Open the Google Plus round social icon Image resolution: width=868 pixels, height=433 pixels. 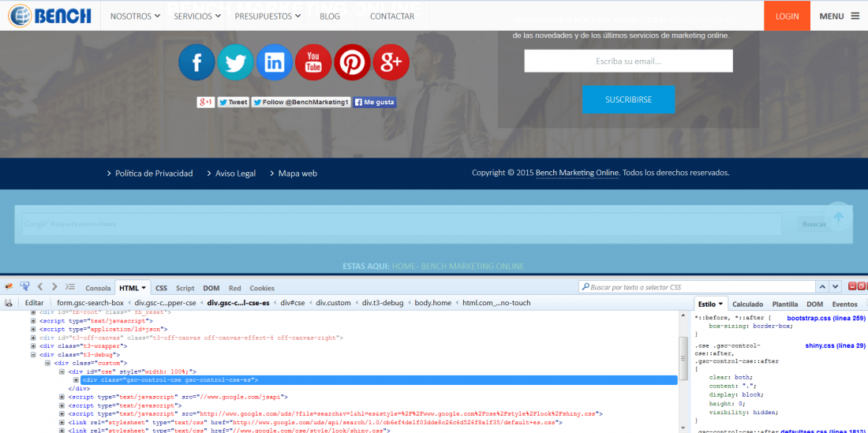pyautogui.click(x=391, y=62)
